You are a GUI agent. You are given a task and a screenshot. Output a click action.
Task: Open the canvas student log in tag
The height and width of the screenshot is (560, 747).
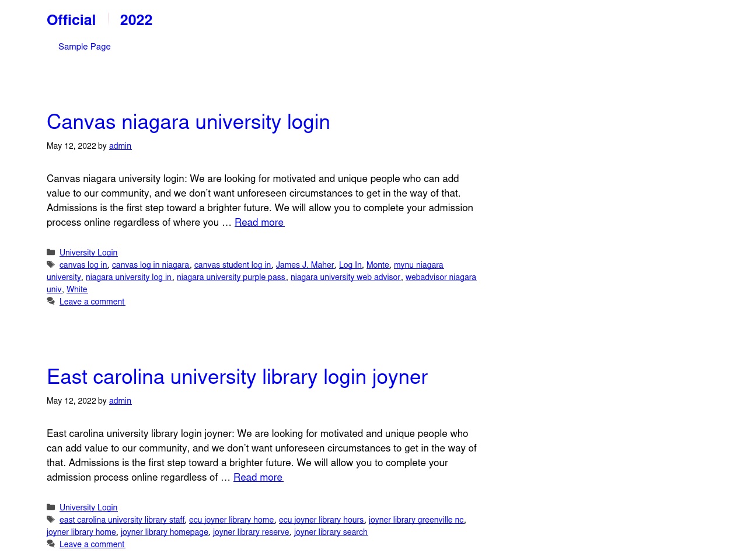(x=233, y=265)
